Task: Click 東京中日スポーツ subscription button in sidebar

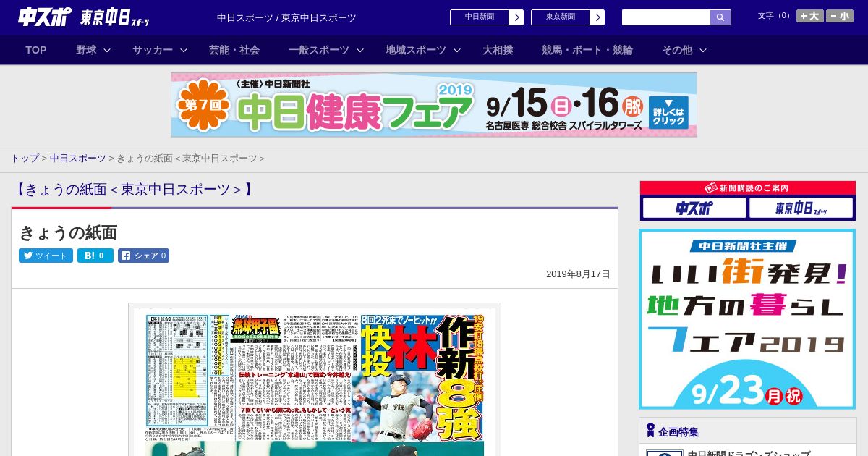Action: [801, 208]
